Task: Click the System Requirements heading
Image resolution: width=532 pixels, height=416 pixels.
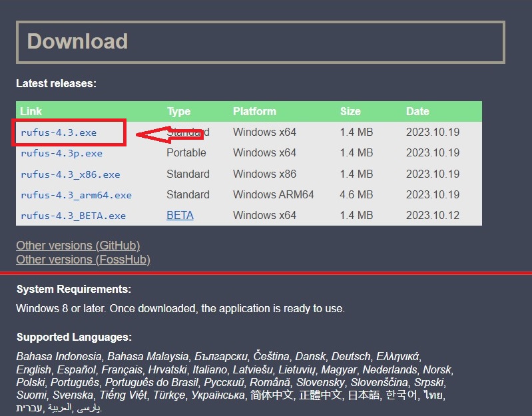Action: click(74, 290)
